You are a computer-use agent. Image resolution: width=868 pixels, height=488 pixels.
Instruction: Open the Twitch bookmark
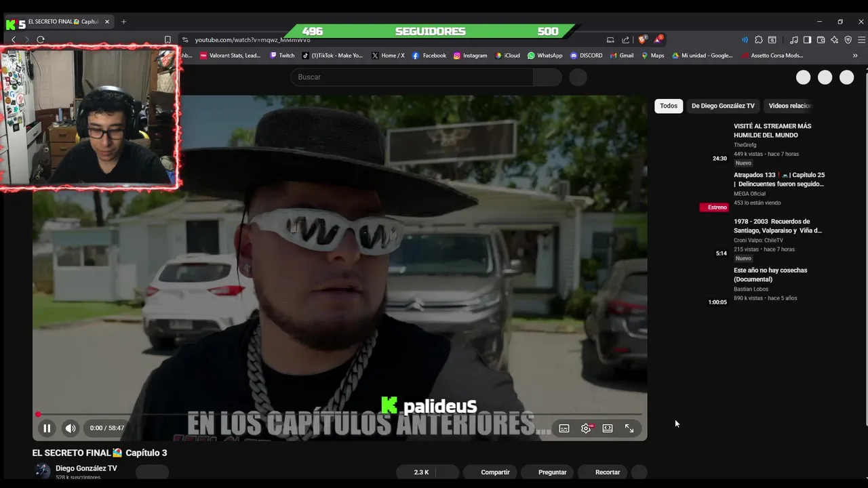tap(282, 56)
